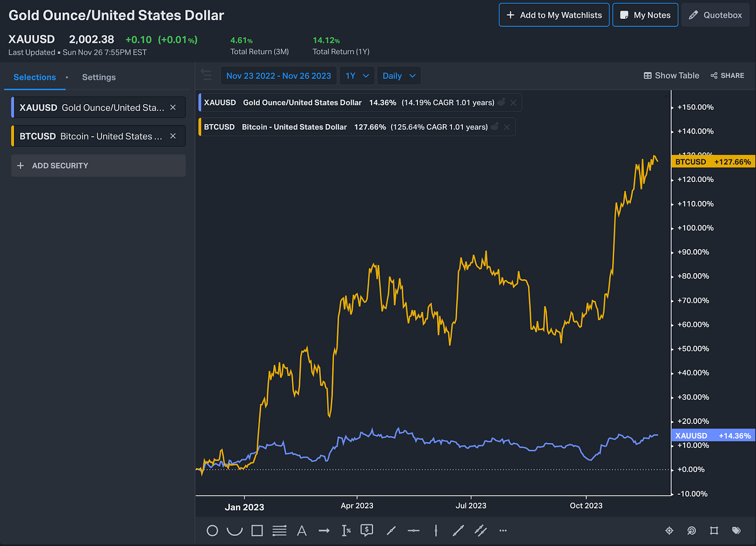
Task: Click Add to My Watchlists
Action: point(554,15)
